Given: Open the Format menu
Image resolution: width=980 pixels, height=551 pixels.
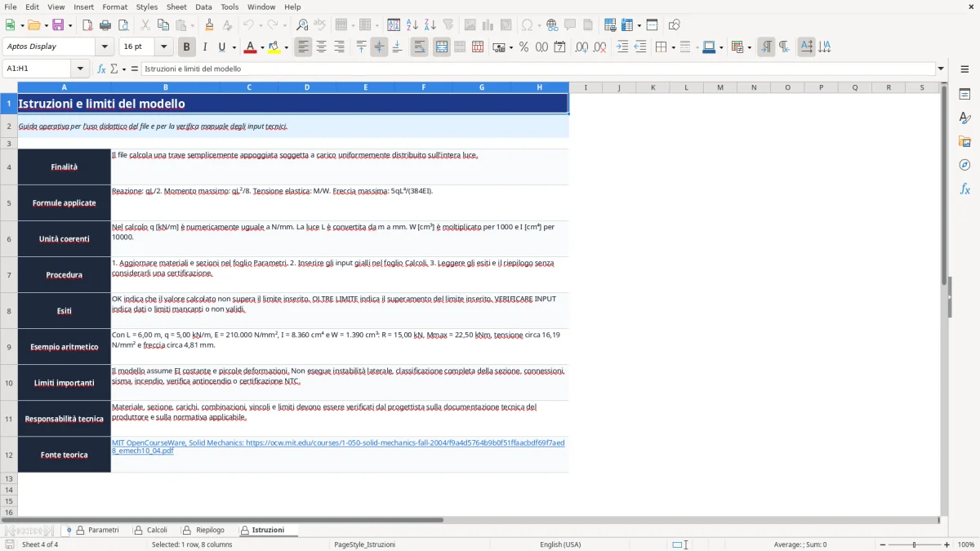Looking at the screenshot, I should click(114, 7).
